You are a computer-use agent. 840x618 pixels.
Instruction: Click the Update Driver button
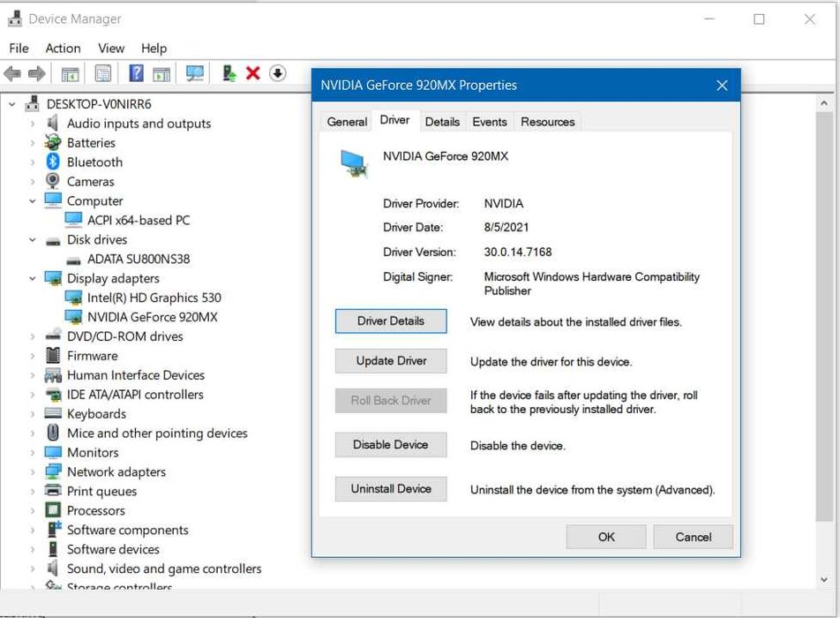pos(391,361)
